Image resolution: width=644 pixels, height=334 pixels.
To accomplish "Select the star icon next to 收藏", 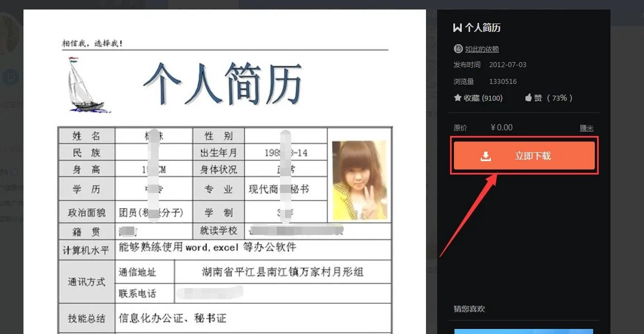I will point(457,97).
